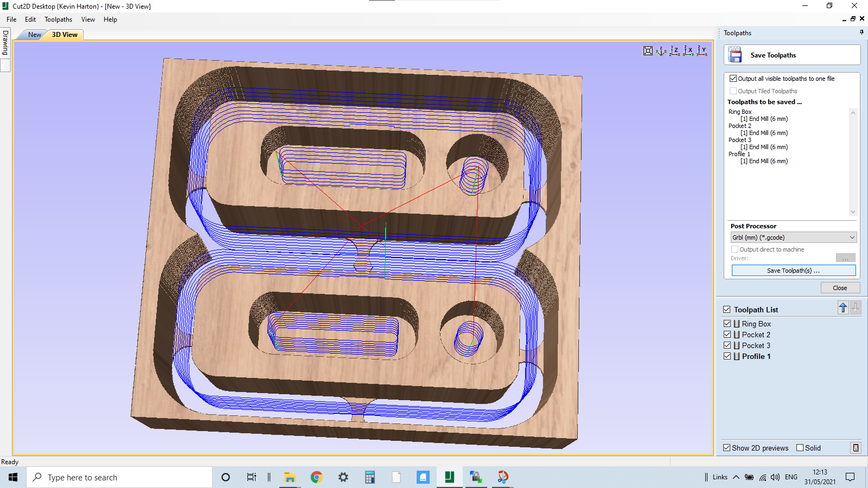Uncheck visibility of Pocket 2 toolpath

click(x=727, y=334)
